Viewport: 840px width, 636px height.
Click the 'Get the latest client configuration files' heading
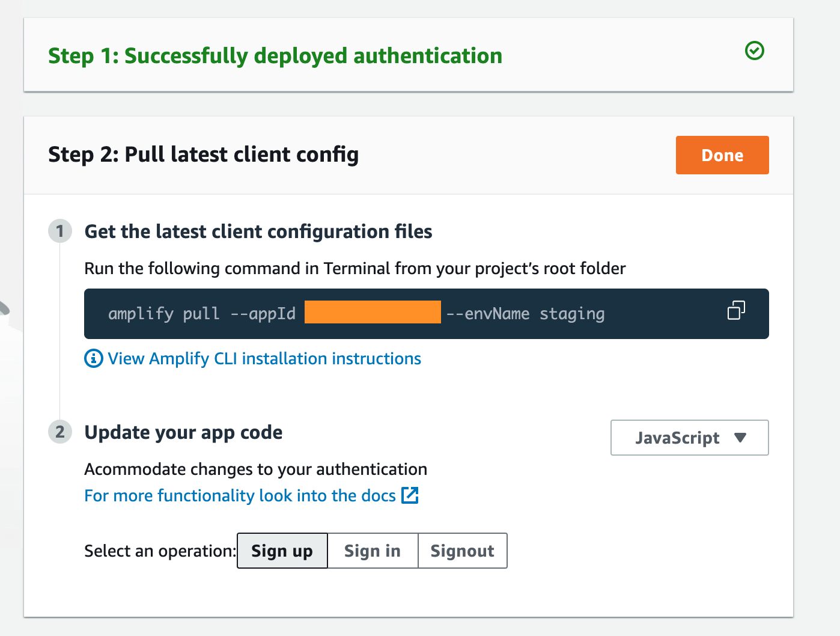[258, 231]
